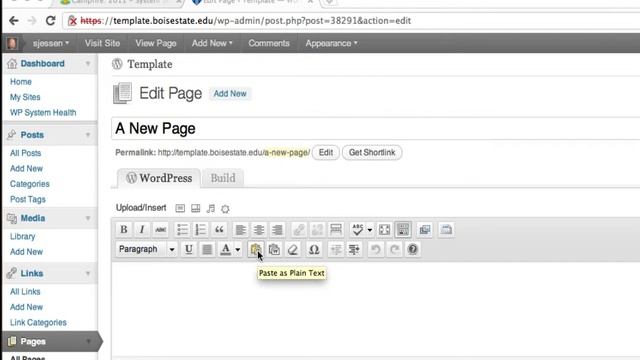Click the add media upload icon
Viewport: 640px width, 360px height.
(x=225, y=209)
